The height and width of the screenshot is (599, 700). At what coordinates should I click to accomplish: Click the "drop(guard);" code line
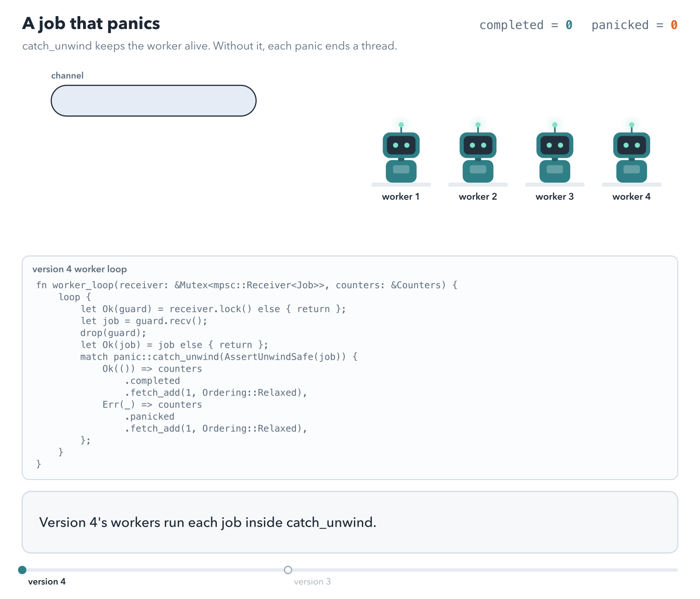point(113,333)
